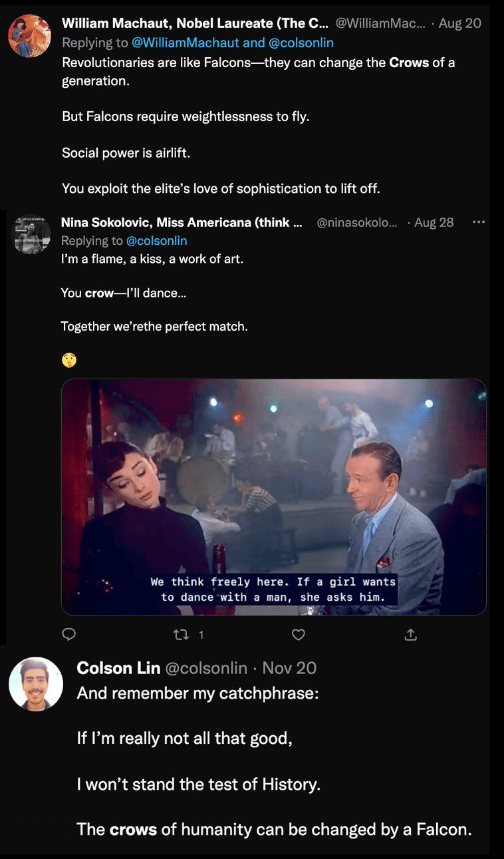Open the Aug 20 tweet timestamp
Viewport: 504px width, 859px height.
(x=459, y=23)
